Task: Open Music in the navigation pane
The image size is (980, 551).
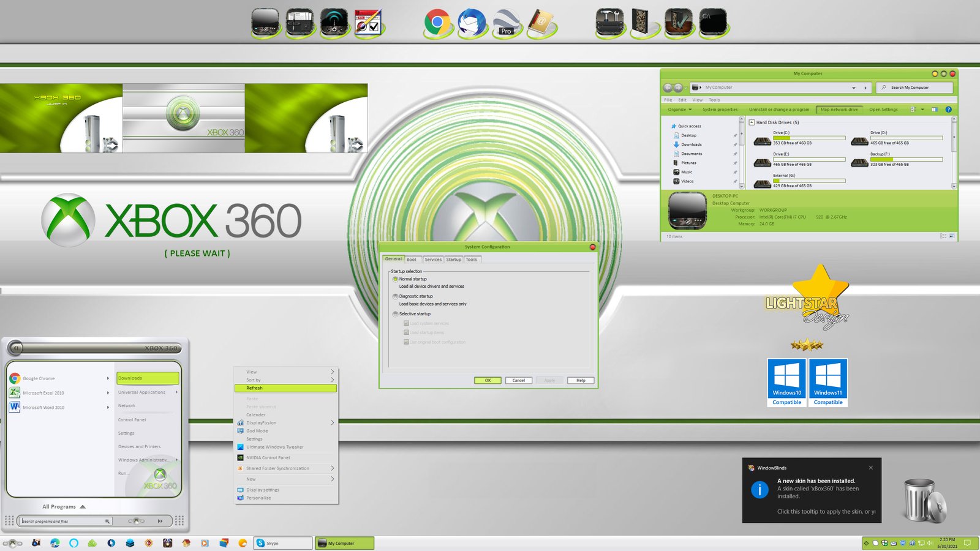Action: click(687, 172)
